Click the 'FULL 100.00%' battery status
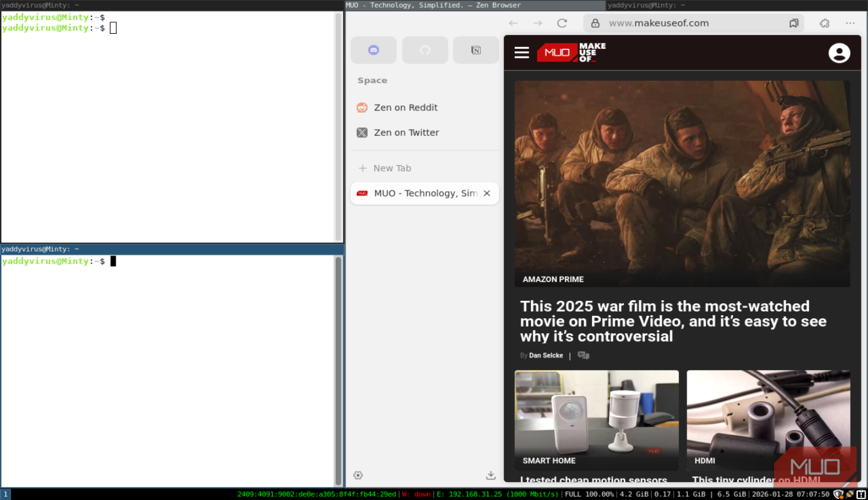The image size is (868, 500). (589, 495)
